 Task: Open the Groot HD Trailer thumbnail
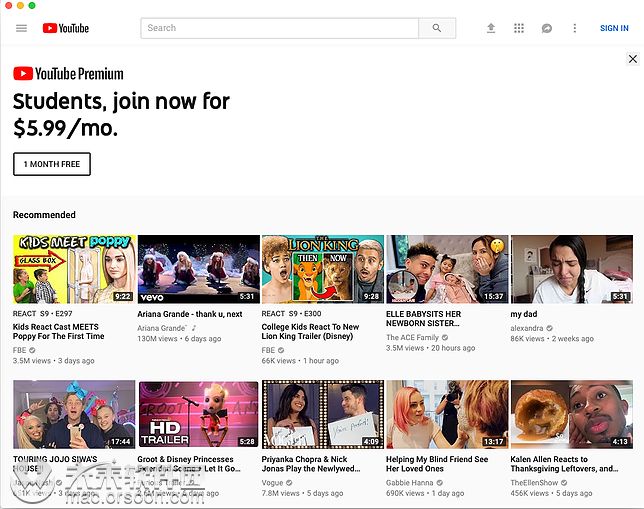pyautogui.click(x=199, y=414)
